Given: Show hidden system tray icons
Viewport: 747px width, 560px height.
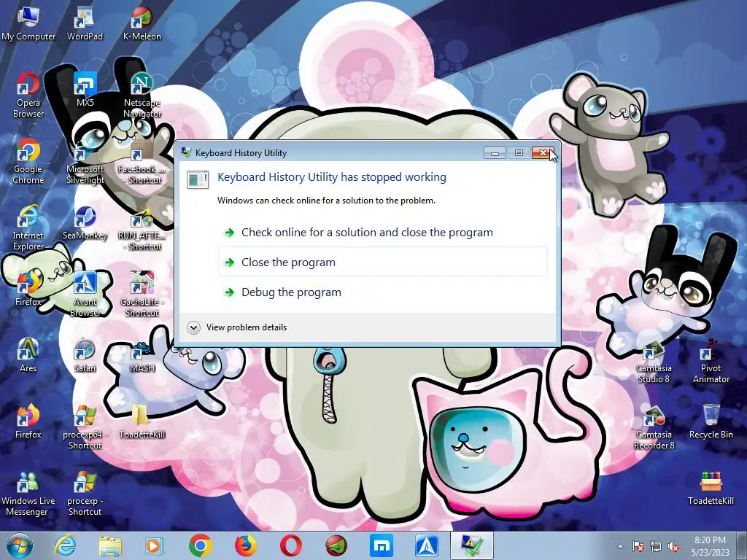Looking at the screenshot, I should point(620,546).
